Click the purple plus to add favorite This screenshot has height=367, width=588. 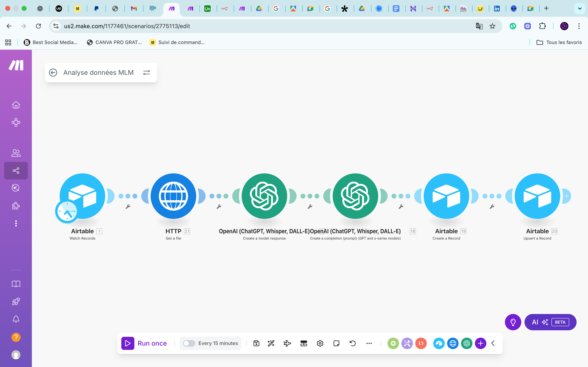click(x=480, y=343)
